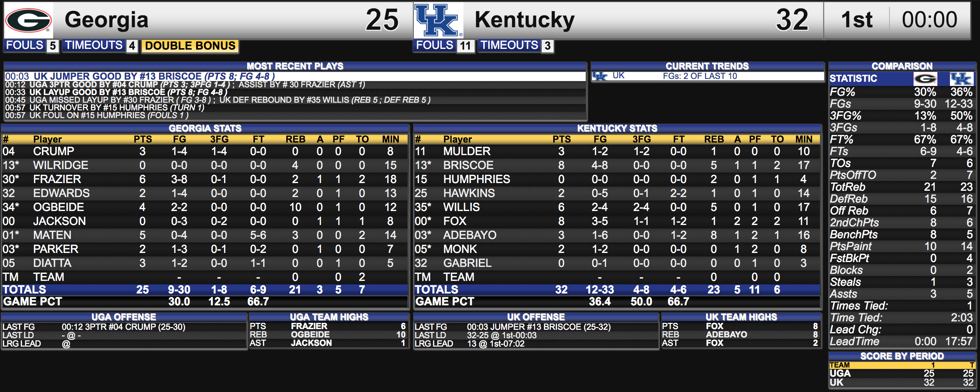Select the PtsPaint row in Comparison

click(x=901, y=246)
